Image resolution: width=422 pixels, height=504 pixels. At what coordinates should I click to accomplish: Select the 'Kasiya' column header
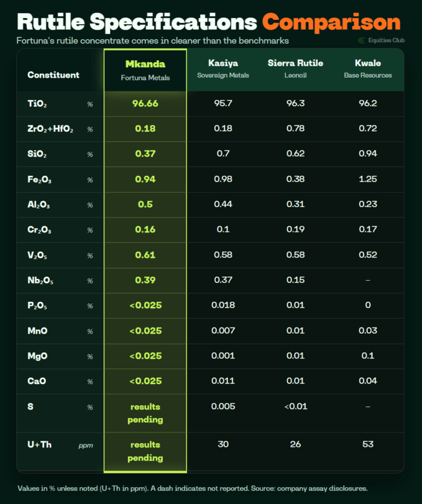pyautogui.click(x=223, y=63)
